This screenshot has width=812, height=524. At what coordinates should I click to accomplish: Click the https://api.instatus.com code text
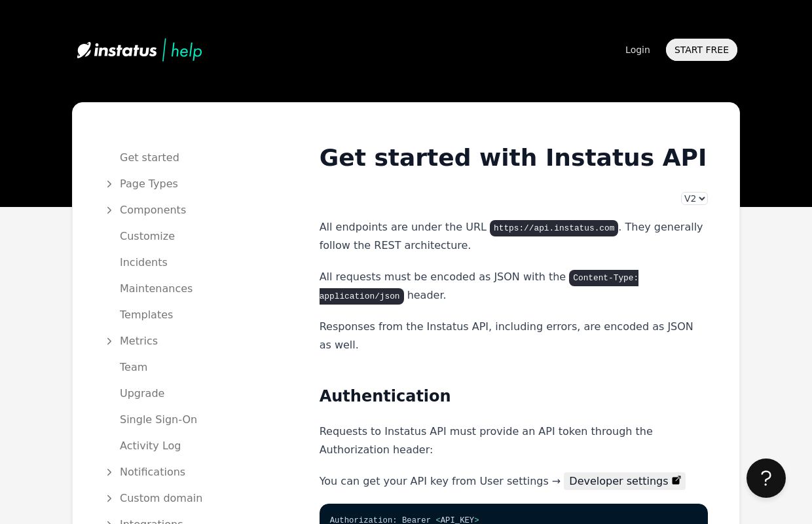pyautogui.click(x=554, y=228)
